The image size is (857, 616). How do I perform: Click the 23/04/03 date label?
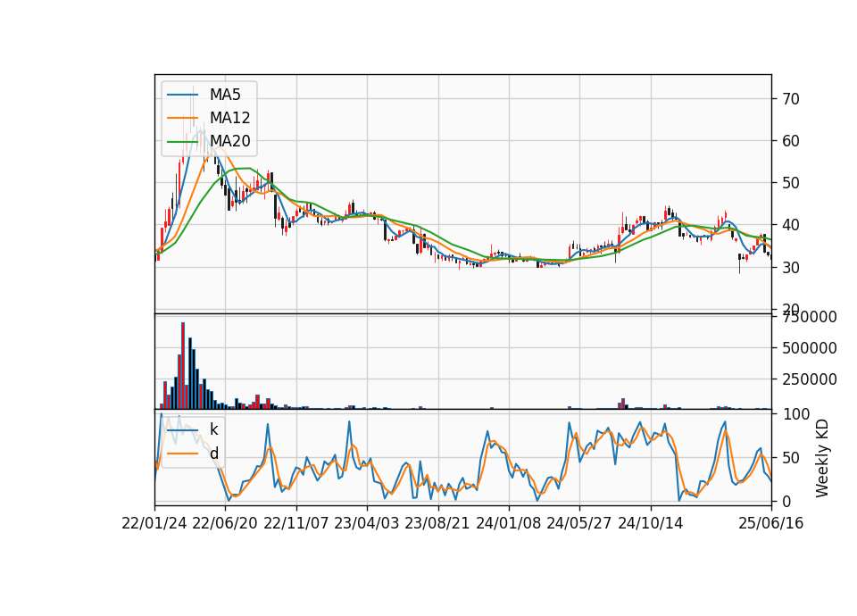367,523
